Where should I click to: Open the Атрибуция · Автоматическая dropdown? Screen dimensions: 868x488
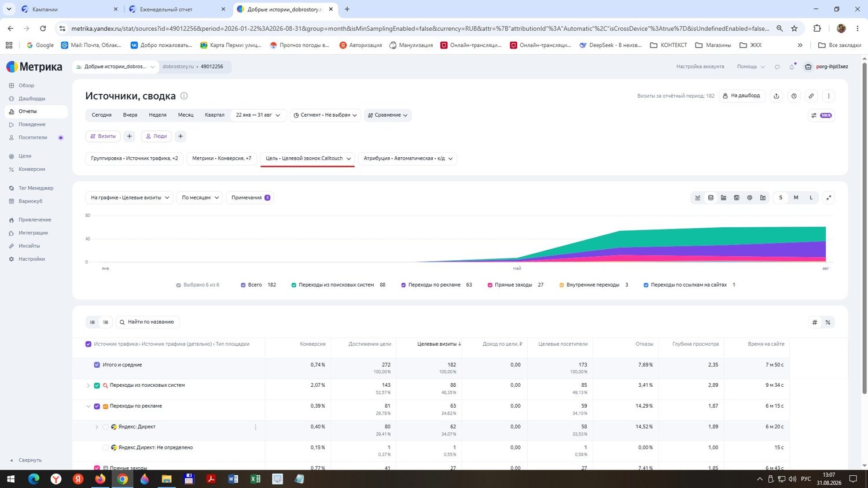pyautogui.click(x=407, y=158)
